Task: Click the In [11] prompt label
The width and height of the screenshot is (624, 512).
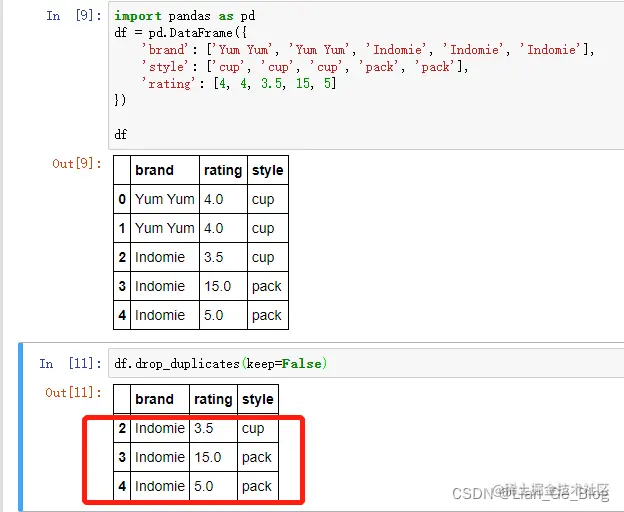Action: 70,363
